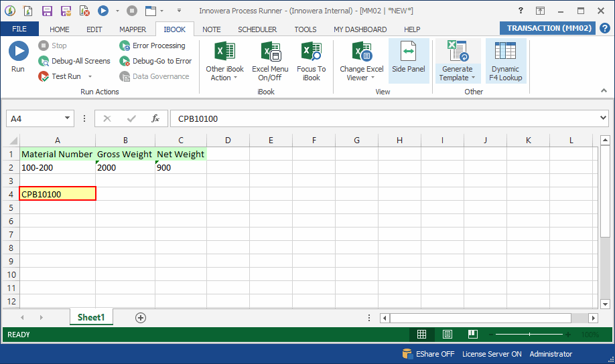Expand the Test Run dropdown arrow
The height and width of the screenshot is (364, 615).
pos(90,77)
